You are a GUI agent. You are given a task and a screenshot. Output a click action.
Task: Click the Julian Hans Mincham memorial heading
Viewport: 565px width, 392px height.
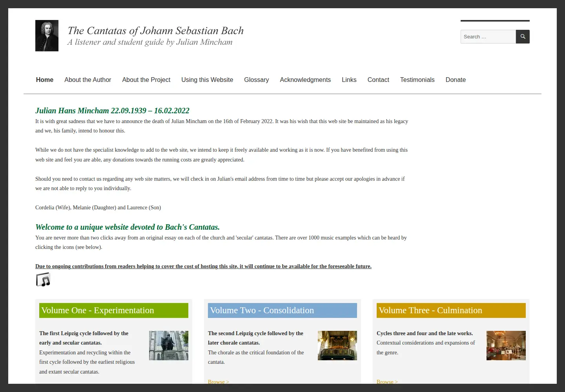pyautogui.click(x=112, y=111)
